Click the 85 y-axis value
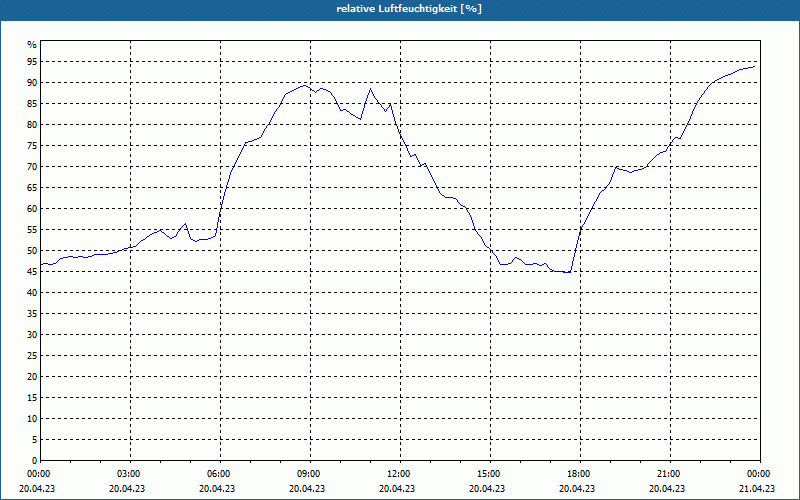The width and height of the screenshot is (800, 500). (x=32, y=104)
